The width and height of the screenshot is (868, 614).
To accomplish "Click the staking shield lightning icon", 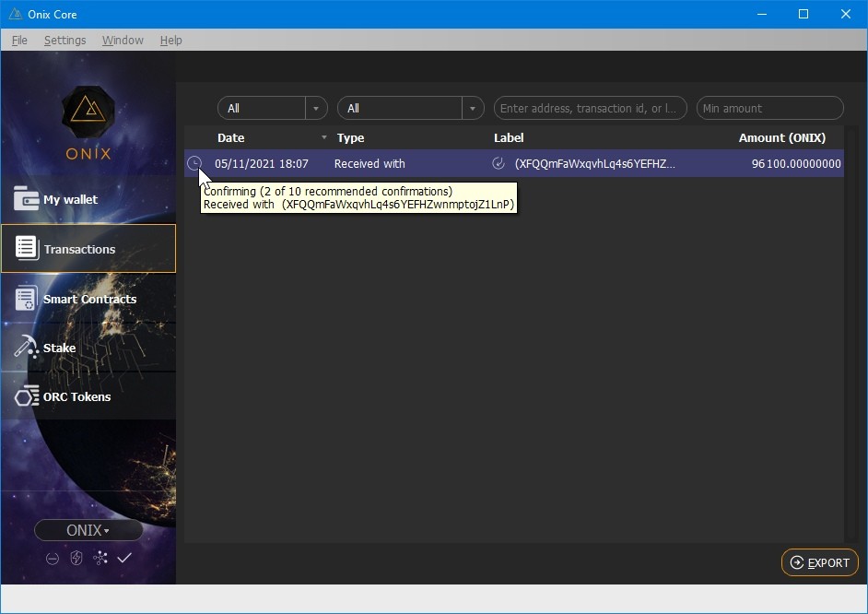I will tap(76, 558).
